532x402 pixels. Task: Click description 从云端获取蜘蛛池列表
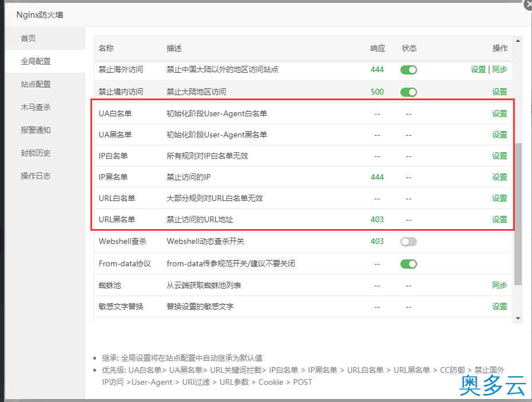(x=204, y=285)
